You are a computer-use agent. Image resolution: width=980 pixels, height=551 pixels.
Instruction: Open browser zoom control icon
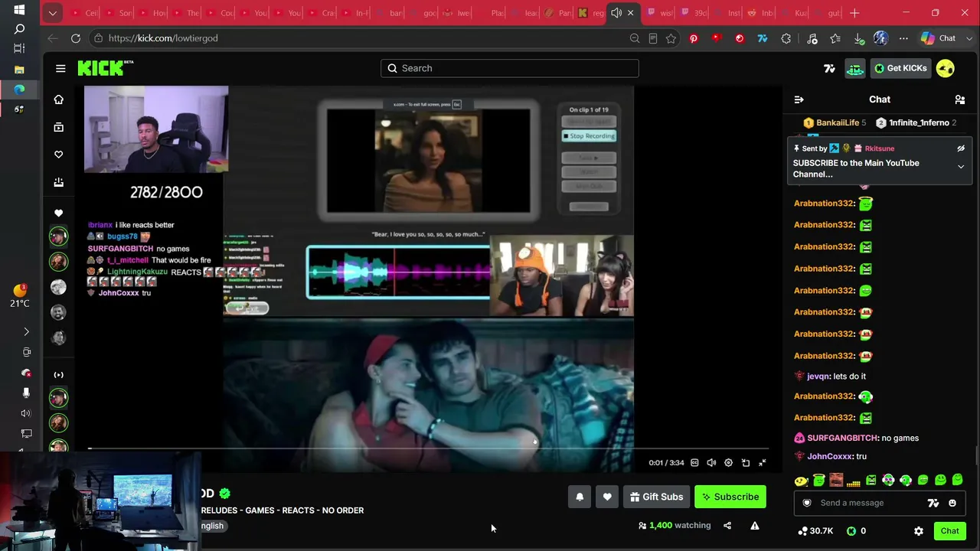pos(635,38)
